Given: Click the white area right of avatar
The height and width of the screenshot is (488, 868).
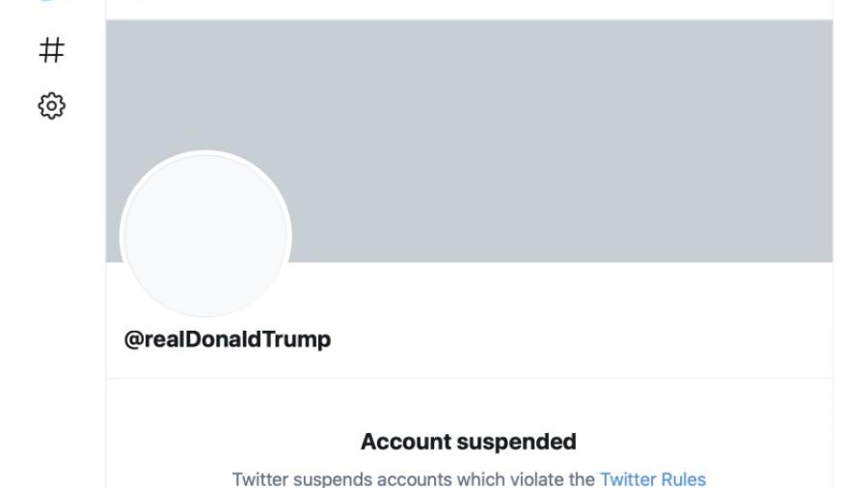Looking at the screenshot, I should pyautogui.click(x=559, y=299).
